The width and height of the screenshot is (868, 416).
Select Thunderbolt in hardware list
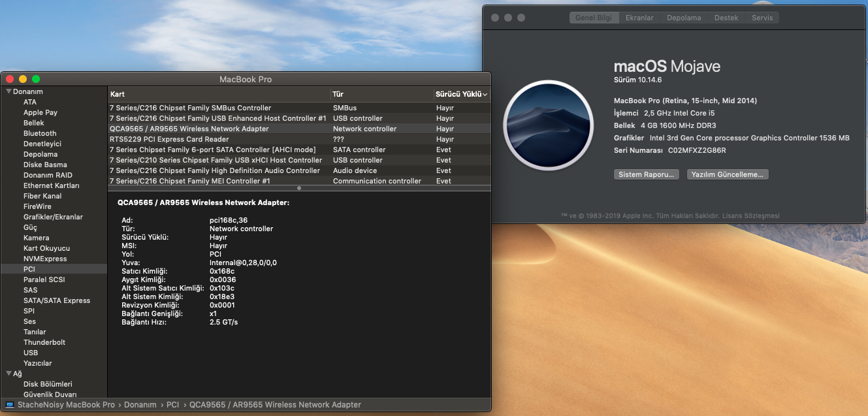[44, 342]
